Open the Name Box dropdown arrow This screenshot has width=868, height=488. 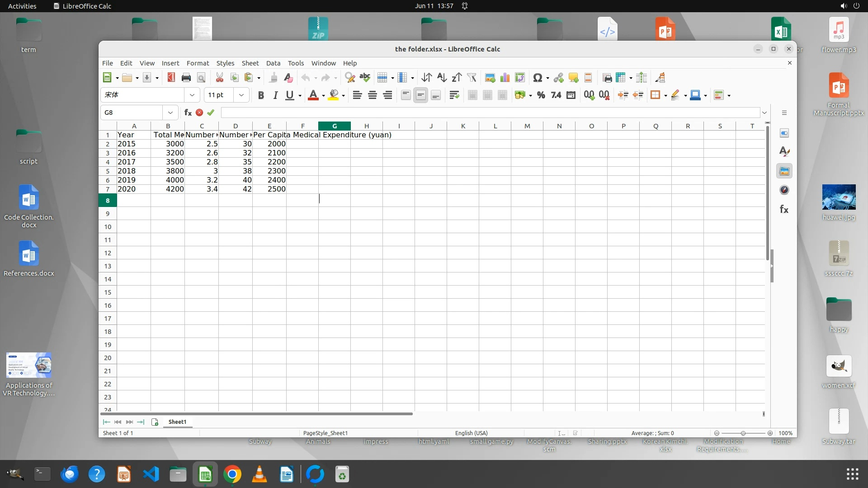[x=170, y=113]
